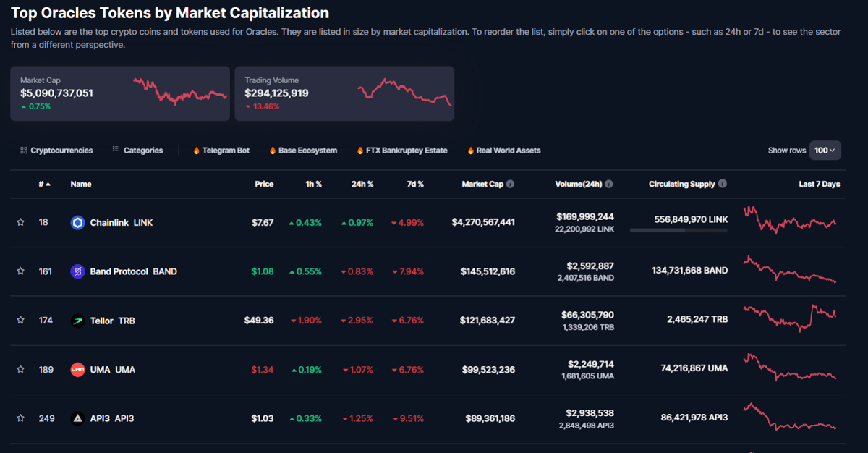
Task: Click Chainlink's circulating supply progress bar
Action: tap(678, 230)
